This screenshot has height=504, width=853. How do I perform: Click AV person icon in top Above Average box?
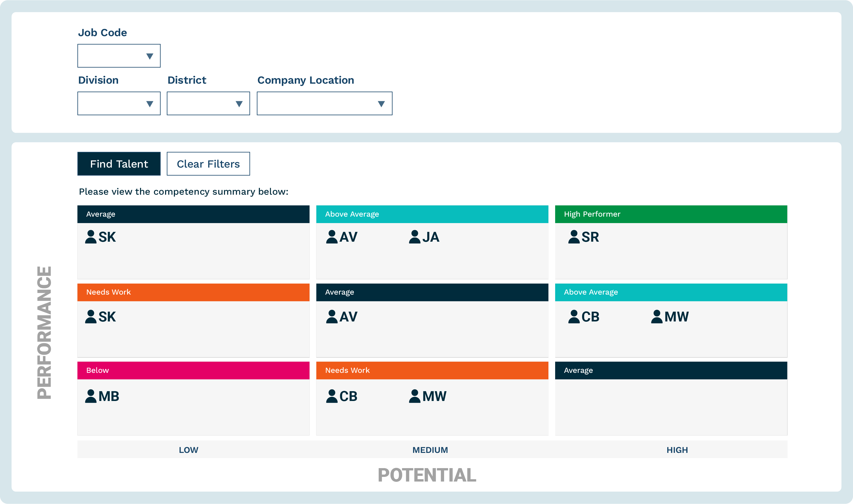(331, 237)
